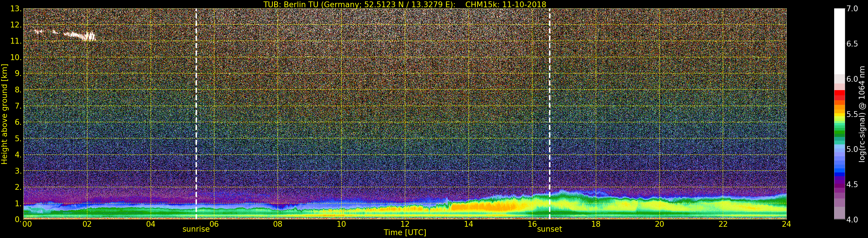Click the height axis tick '12.'

point(16,25)
